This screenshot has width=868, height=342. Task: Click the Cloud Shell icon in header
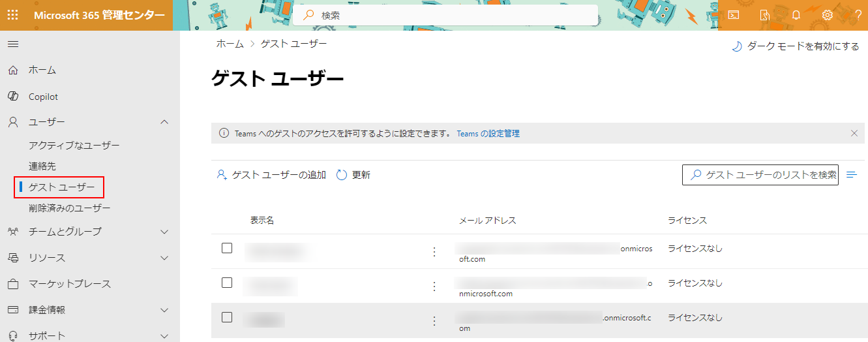coord(734,15)
